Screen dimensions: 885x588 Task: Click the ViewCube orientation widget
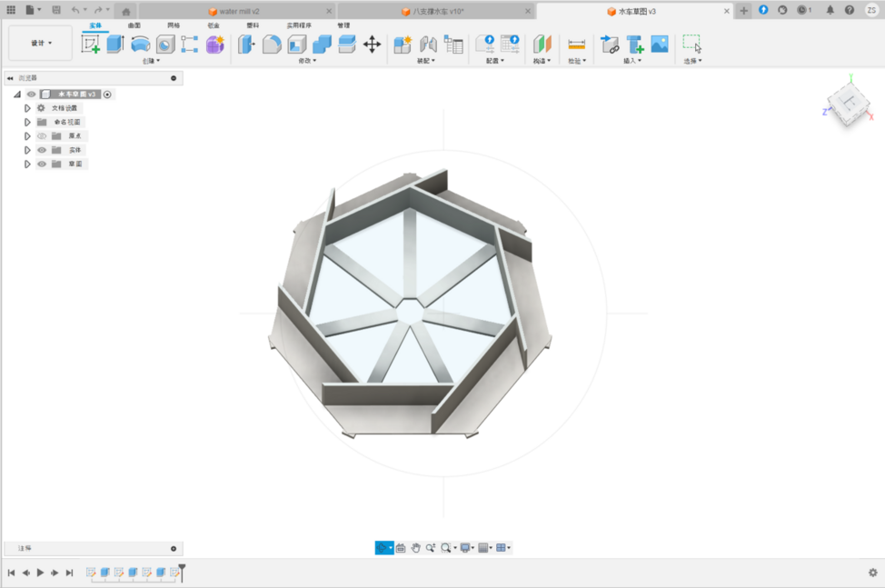(x=849, y=105)
